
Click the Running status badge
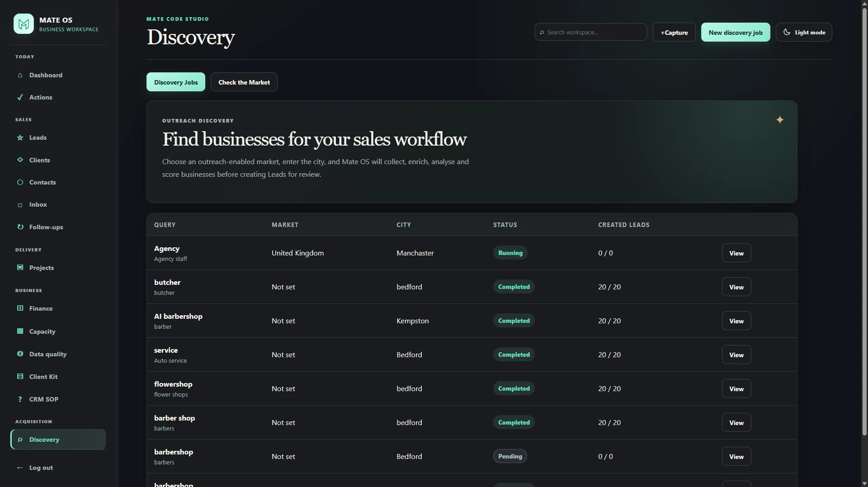(510, 253)
